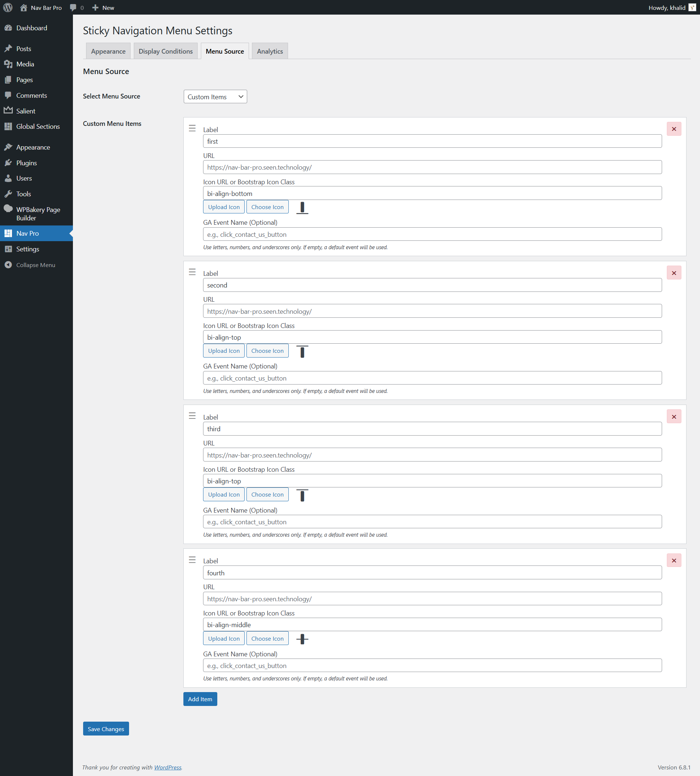The width and height of the screenshot is (700, 776).
Task: Click the align-top icon preview of 'third'
Action: 302,495
